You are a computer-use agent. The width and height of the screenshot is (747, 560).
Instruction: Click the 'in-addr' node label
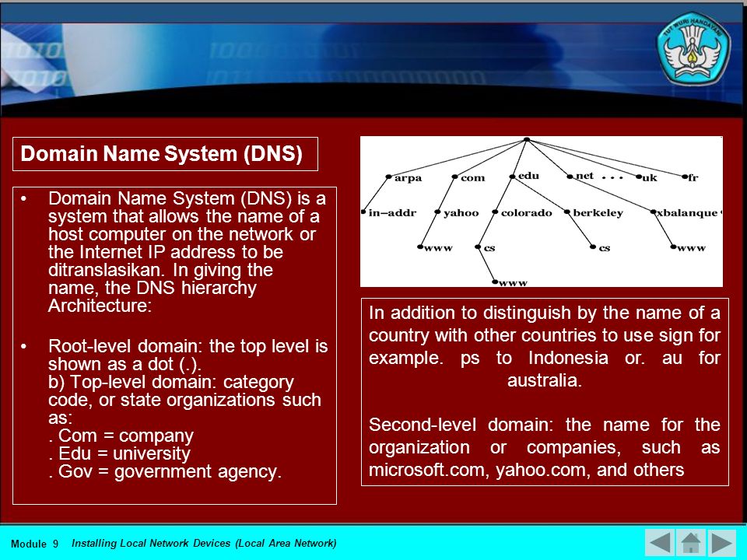(x=392, y=213)
